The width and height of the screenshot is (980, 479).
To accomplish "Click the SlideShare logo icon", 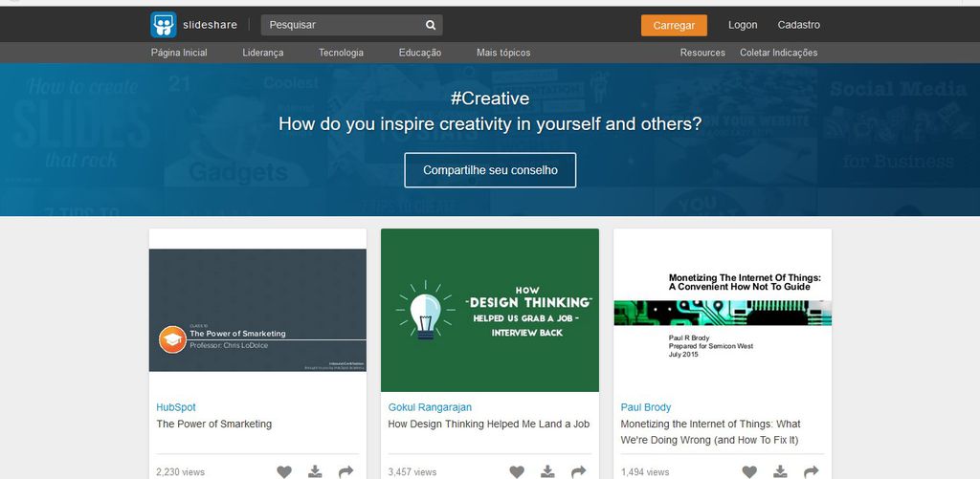I will click(163, 25).
